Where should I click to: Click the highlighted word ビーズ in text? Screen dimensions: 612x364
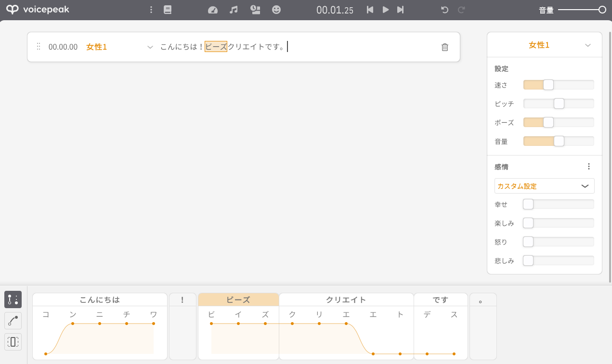coord(216,47)
